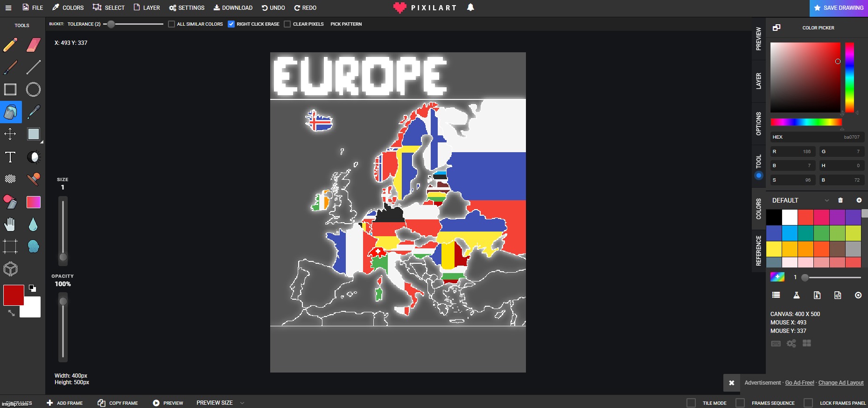Open the Go Ad-Free link
This screenshot has height=408, width=868.
[799, 383]
